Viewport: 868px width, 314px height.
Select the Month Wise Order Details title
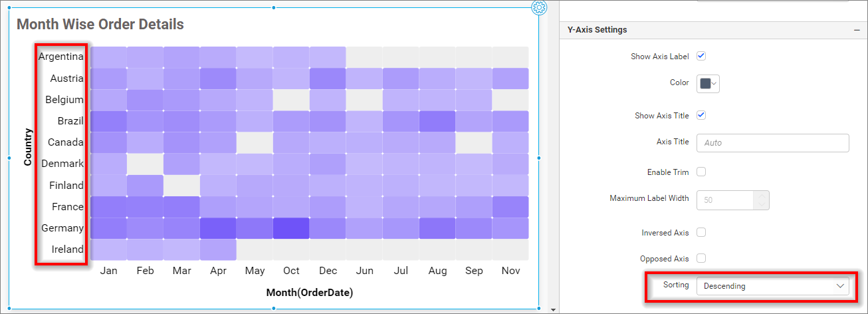[x=100, y=25]
